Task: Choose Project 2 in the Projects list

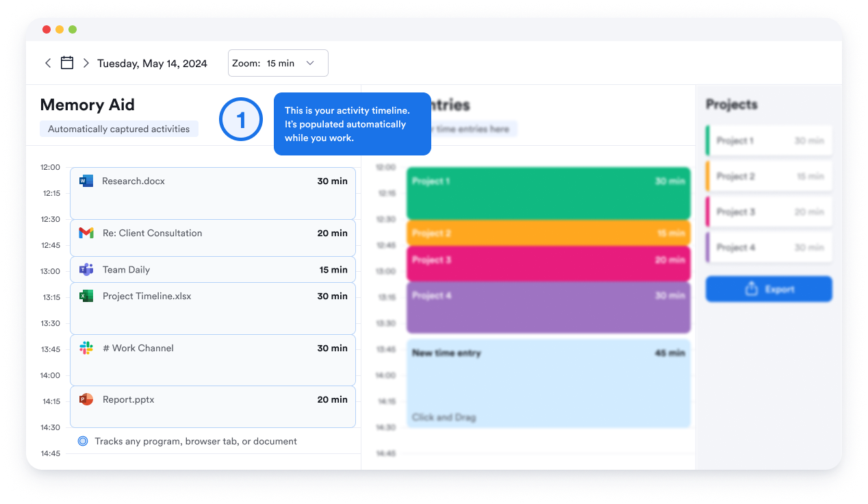Action: tap(769, 176)
